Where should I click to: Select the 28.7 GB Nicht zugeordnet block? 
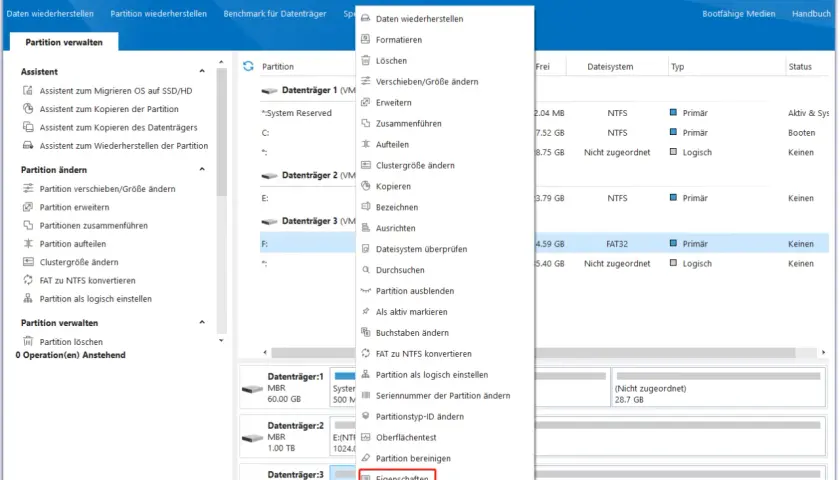(718, 388)
